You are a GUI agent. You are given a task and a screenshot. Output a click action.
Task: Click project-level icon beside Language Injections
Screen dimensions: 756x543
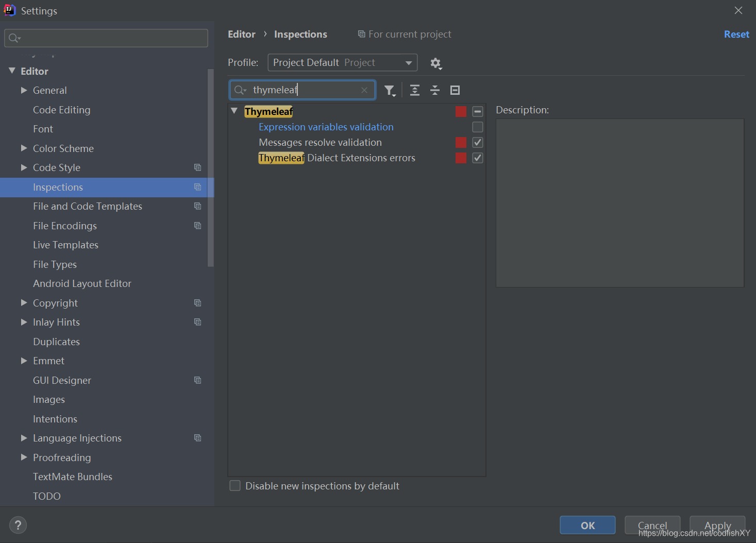point(197,438)
